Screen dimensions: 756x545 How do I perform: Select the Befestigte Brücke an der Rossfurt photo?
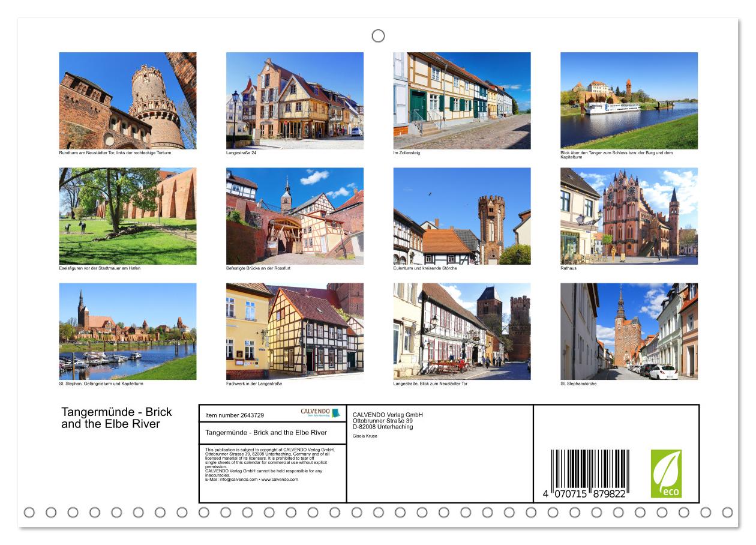tap(295, 216)
